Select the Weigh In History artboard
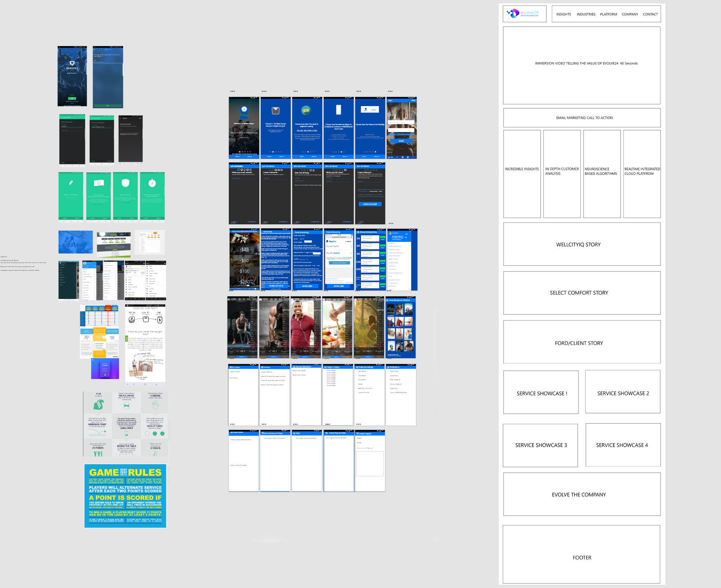This screenshot has width=721, height=588. [x=338, y=394]
